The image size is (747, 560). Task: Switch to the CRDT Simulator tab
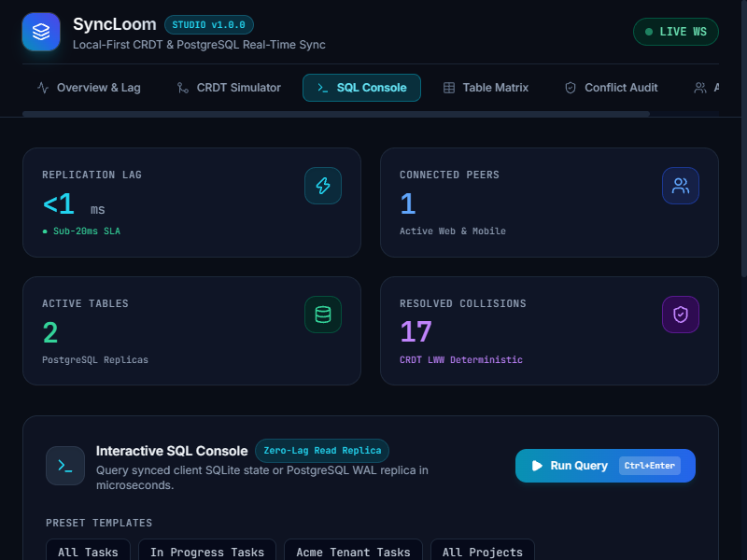229,88
